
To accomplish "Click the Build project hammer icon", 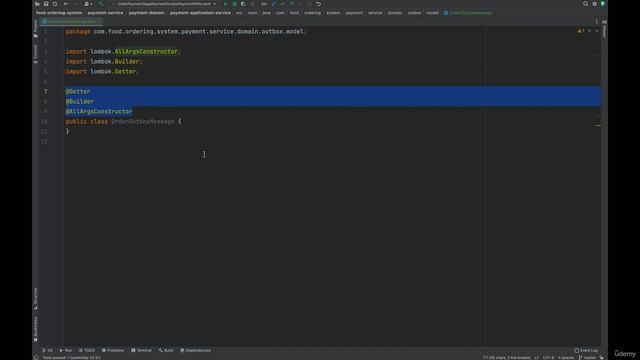I will (101, 4).
